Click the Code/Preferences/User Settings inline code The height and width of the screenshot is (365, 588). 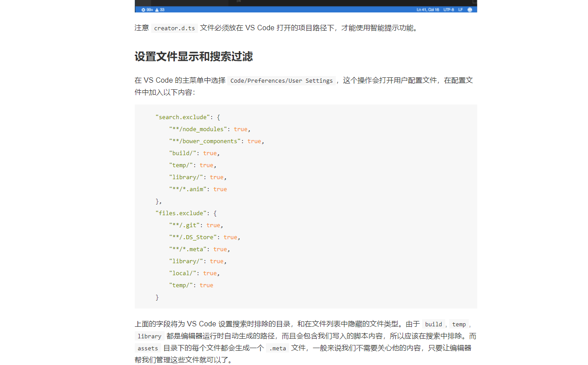click(x=282, y=80)
